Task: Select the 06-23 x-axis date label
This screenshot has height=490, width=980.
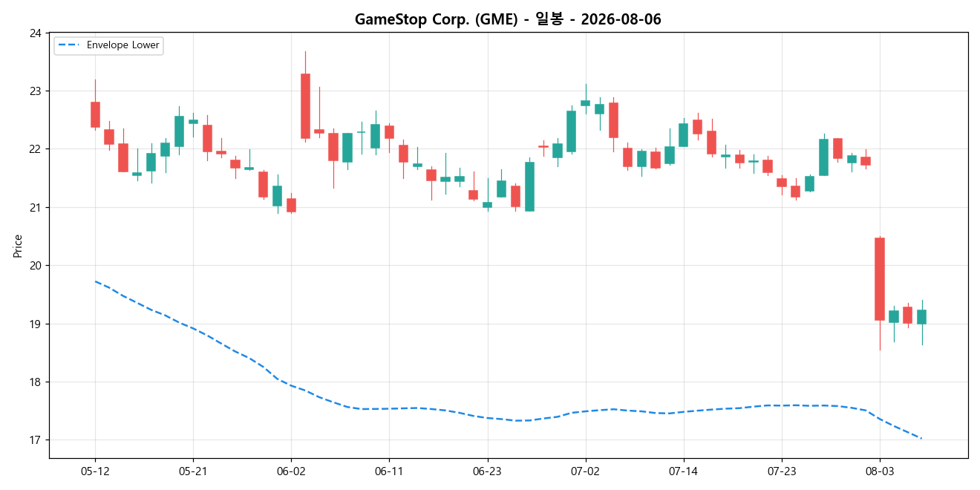Action: [487, 471]
